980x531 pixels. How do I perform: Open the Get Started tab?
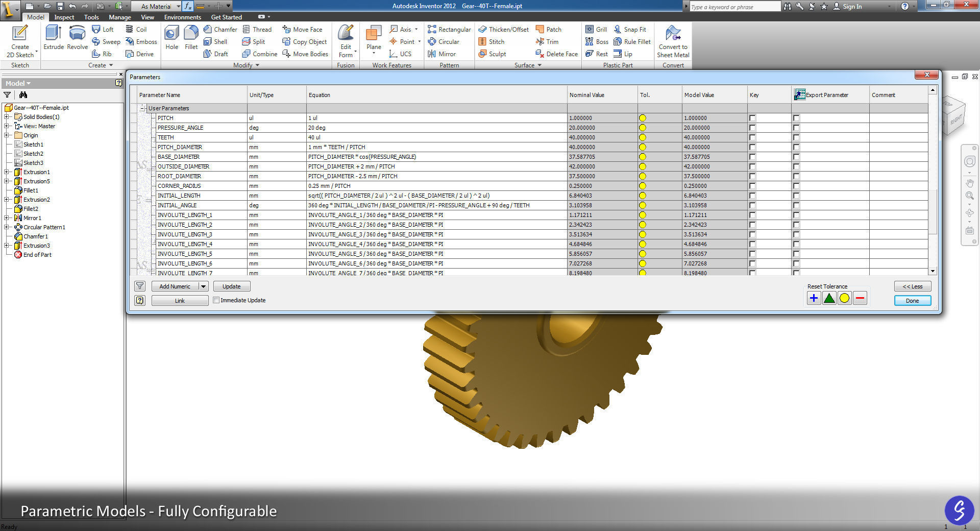click(x=226, y=17)
